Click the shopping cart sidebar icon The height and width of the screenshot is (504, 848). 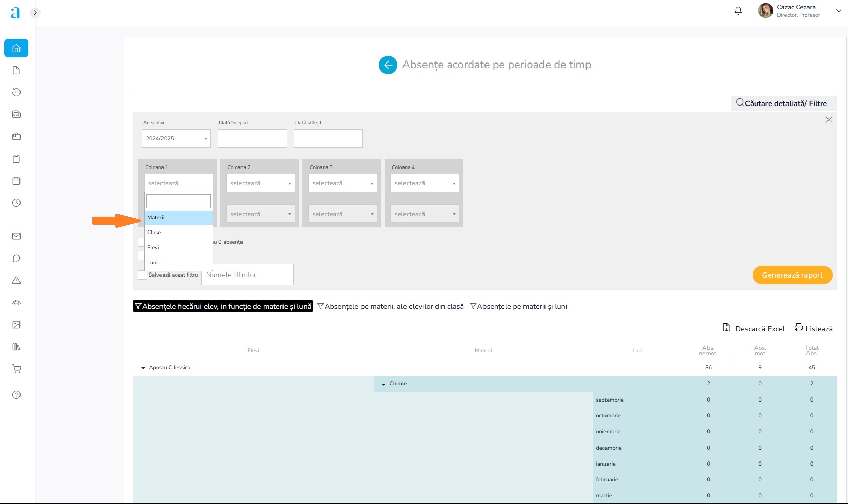tap(16, 369)
